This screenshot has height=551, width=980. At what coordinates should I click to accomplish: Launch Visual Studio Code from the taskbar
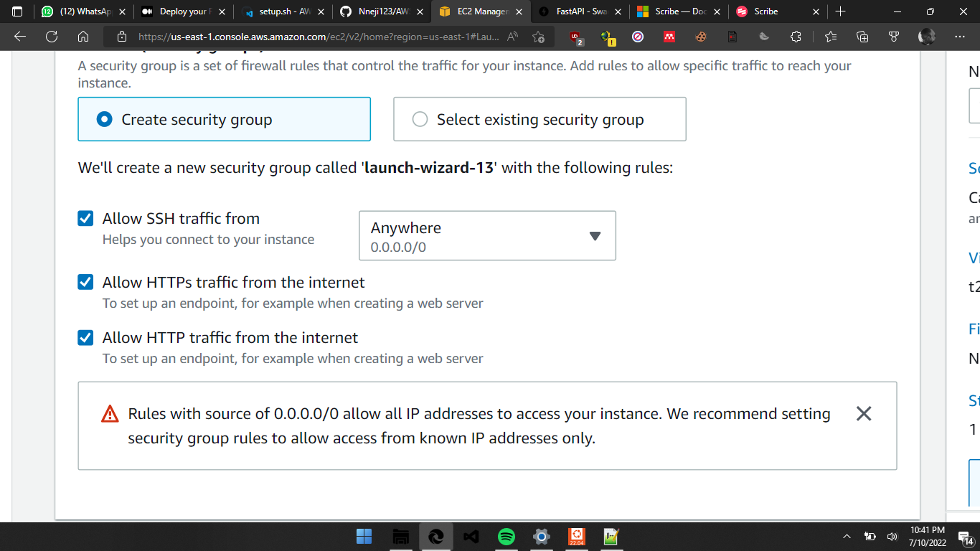coord(471,537)
